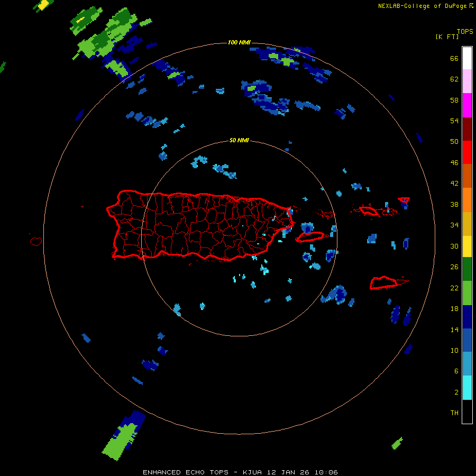
Task: Click the navy blue legend segment
Action: tap(467, 317)
